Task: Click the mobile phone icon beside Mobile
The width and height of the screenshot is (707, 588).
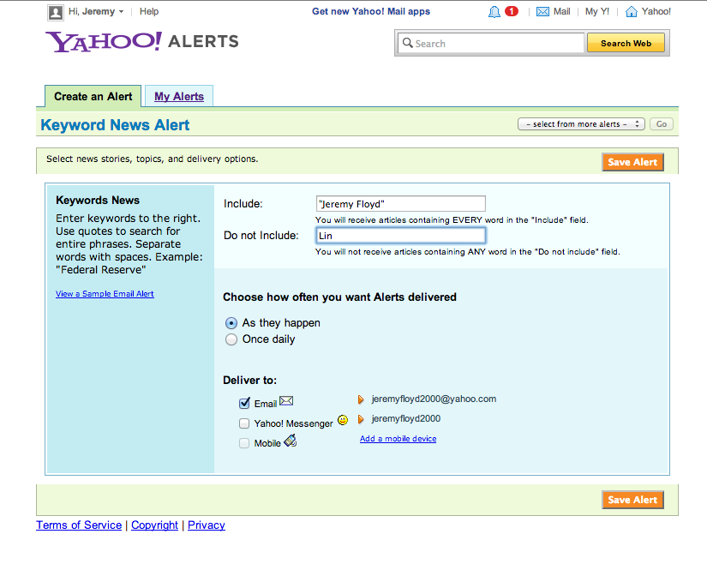Action: pos(291,440)
